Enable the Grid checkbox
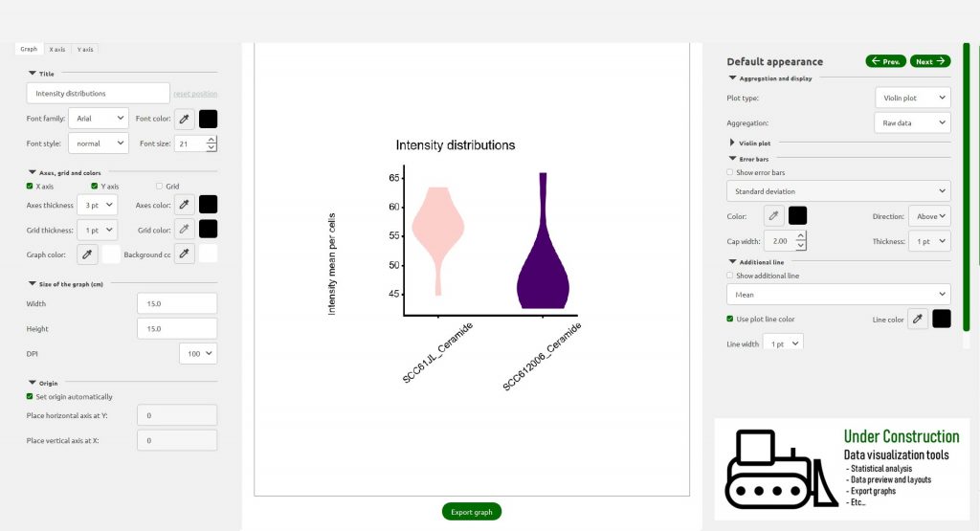Image resolution: width=980 pixels, height=531 pixels. [159, 187]
